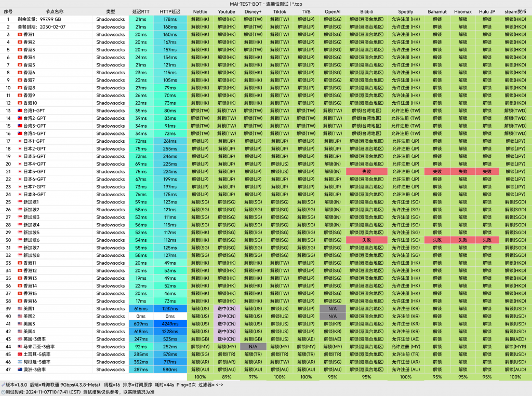Screen dimensions: 532x396
Task: Click the Argentina flag beside 阿根廷-5倍率
Action: point(20,362)
